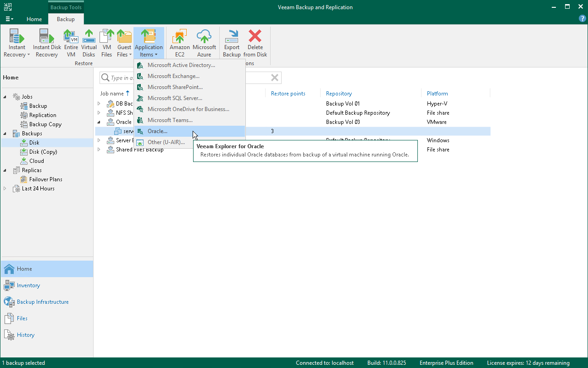The image size is (588, 368).
Task: Pick Microsoft Exchange from dropdown menu
Action: (x=173, y=76)
